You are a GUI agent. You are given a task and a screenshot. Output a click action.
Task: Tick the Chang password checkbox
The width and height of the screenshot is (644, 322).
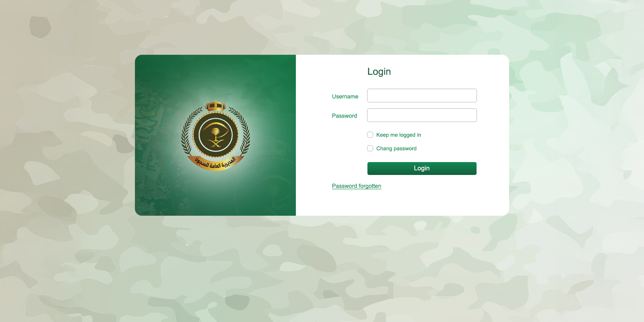370,148
